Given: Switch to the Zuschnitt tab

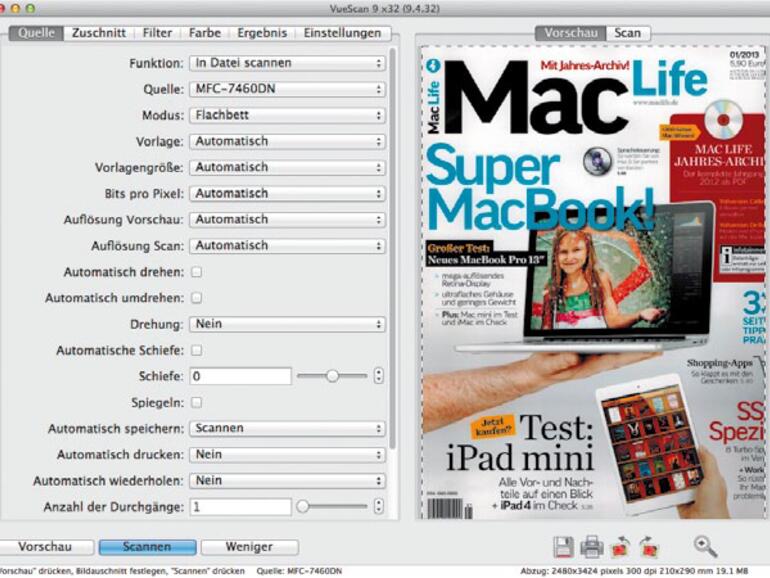Looking at the screenshot, I should [99, 33].
